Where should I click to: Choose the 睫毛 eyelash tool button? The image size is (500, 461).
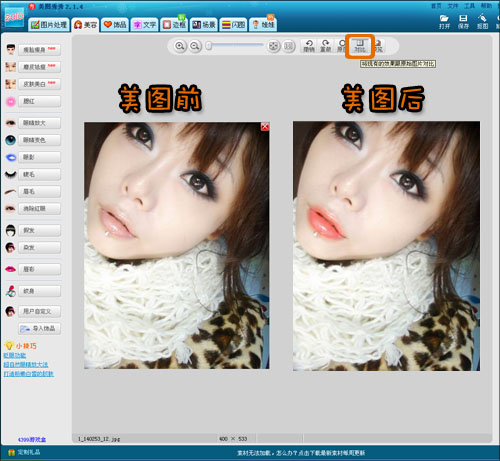tap(40, 174)
